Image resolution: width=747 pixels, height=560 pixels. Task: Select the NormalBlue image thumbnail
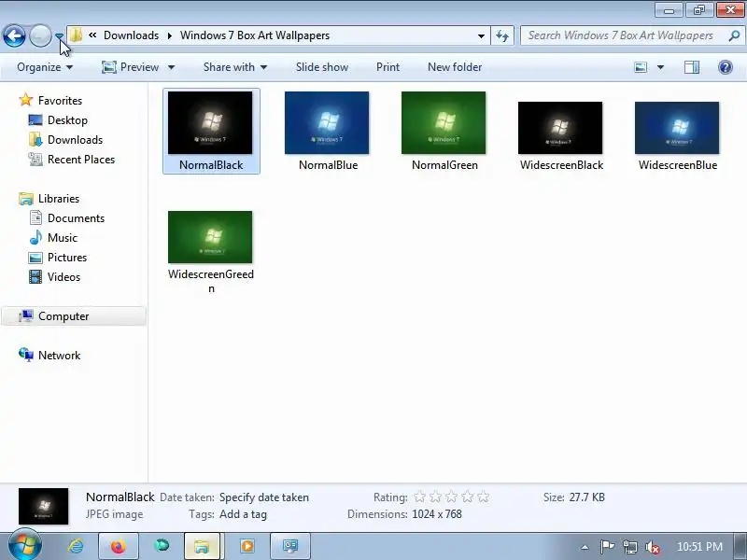click(x=327, y=123)
